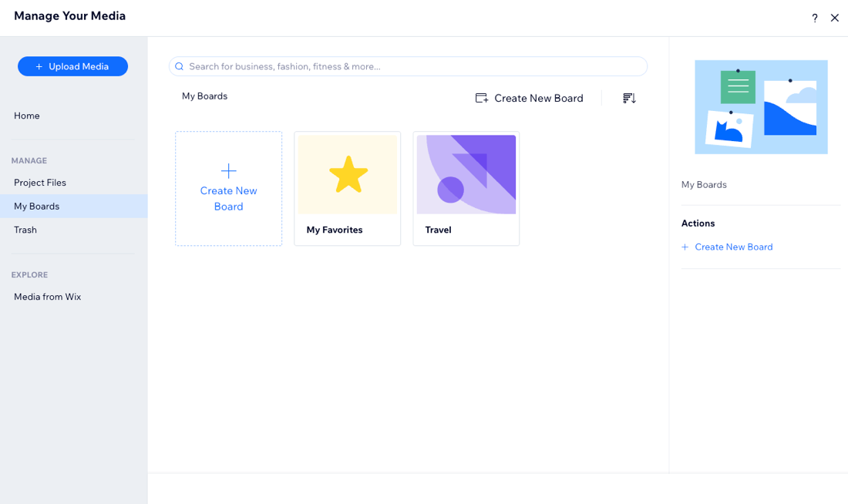This screenshot has width=848, height=504.
Task: Click the plus beside Create New Board action
Action: [x=684, y=247]
